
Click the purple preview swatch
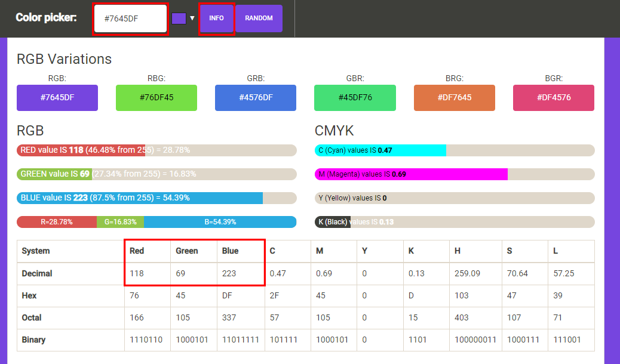pyautogui.click(x=177, y=18)
